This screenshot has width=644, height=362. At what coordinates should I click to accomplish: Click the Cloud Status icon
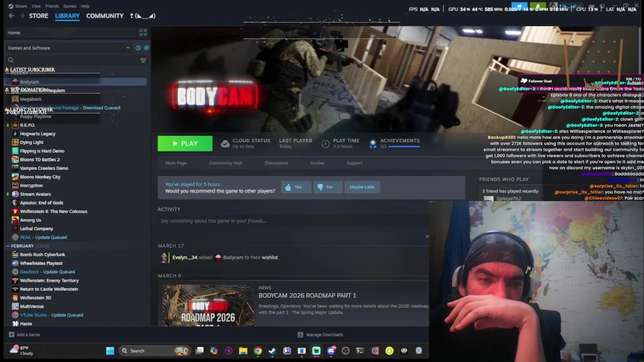tap(225, 144)
